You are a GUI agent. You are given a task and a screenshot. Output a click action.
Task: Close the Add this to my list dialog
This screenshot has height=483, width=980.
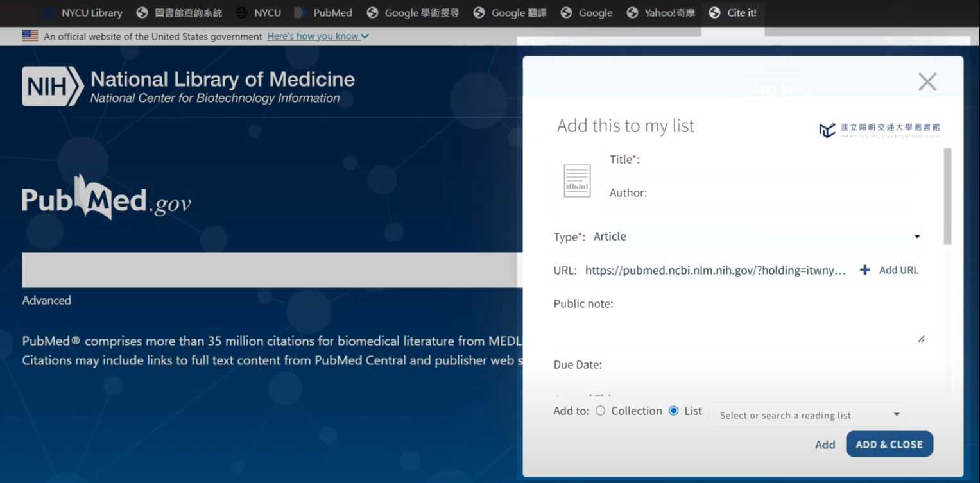pos(927,81)
